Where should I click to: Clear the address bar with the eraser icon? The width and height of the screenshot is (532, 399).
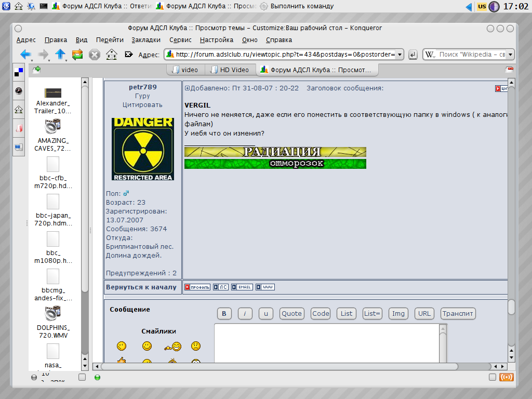point(129,54)
